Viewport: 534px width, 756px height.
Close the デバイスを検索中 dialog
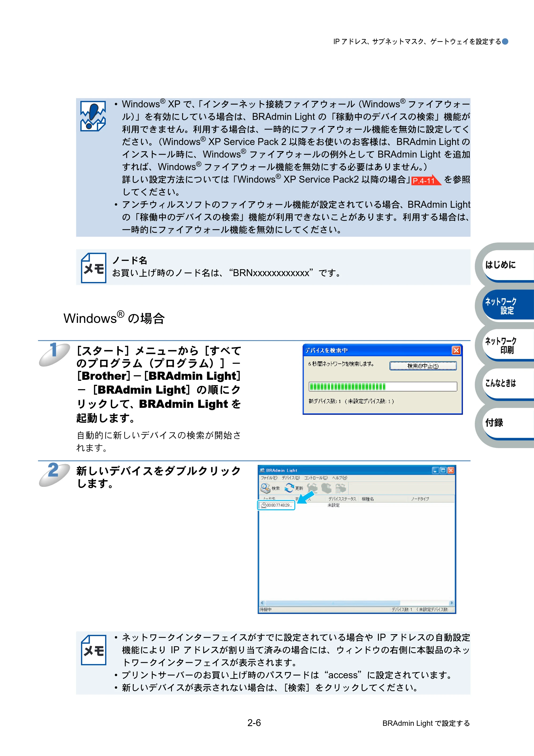(x=456, y=350)
